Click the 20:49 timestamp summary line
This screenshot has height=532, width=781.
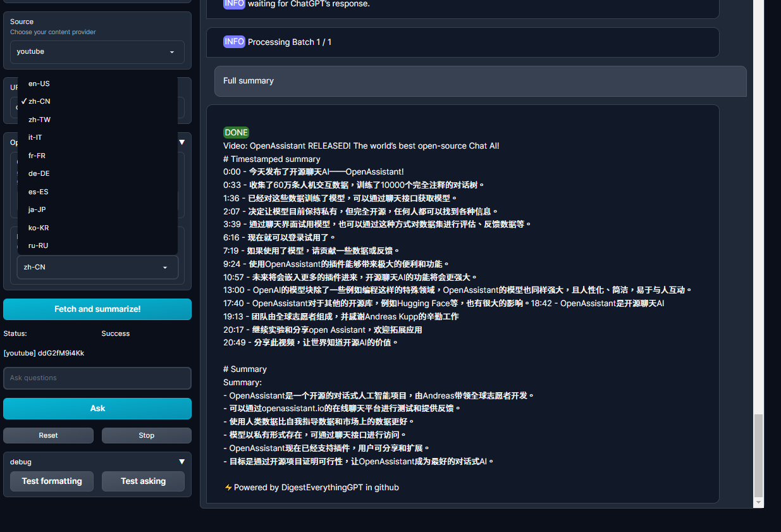pyautogui.click(x=311, y=343)
